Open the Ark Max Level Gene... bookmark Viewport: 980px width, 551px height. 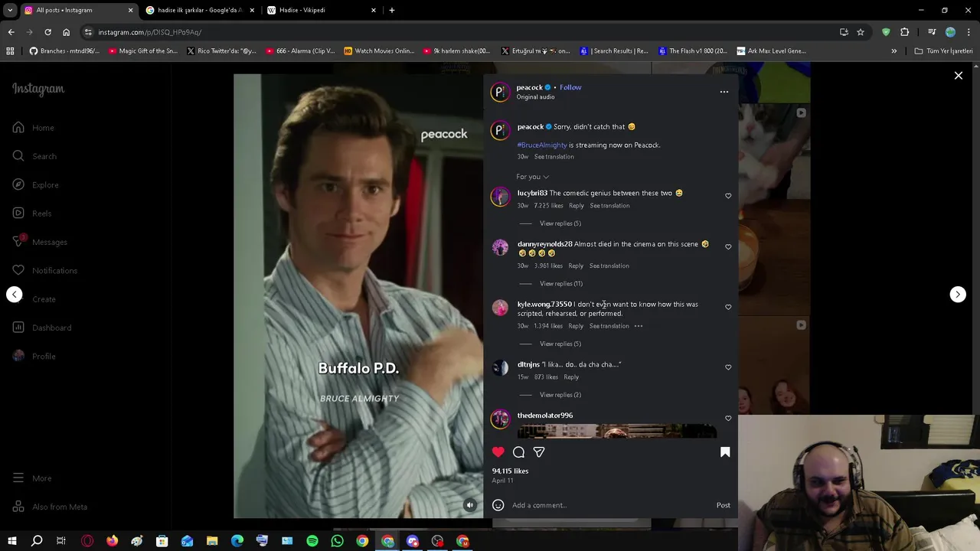tap(771, 51)
